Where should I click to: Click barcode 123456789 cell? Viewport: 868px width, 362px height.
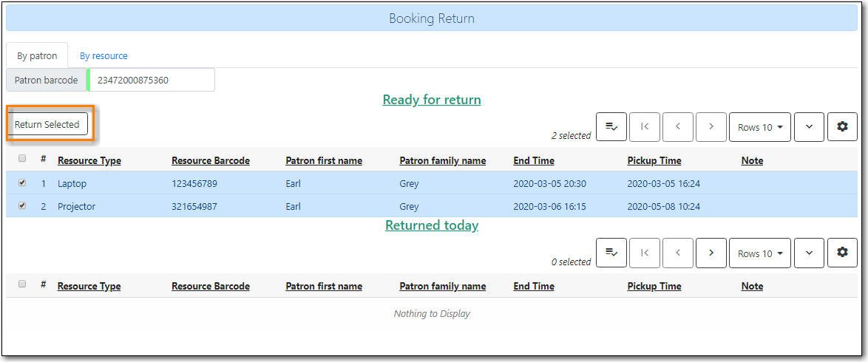click(194, 184)
